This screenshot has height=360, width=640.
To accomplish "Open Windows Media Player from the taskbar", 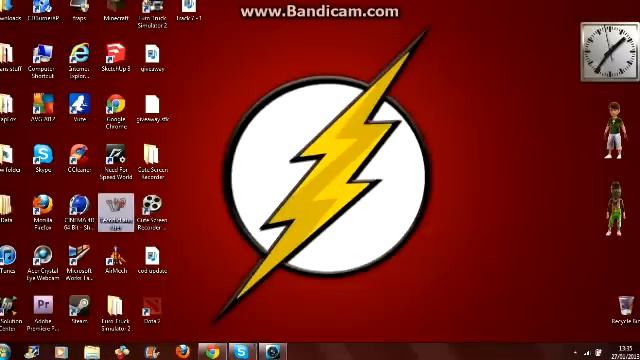I will tap(61, 352).
